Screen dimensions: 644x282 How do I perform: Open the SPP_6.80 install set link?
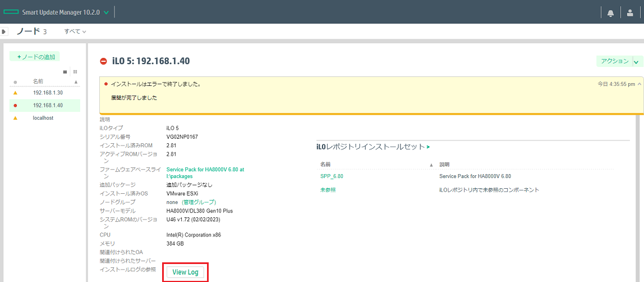(332, 176)
